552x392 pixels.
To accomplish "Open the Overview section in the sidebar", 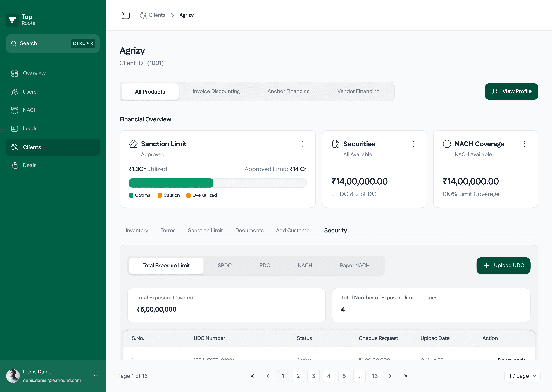I will (x=34, y=73).
